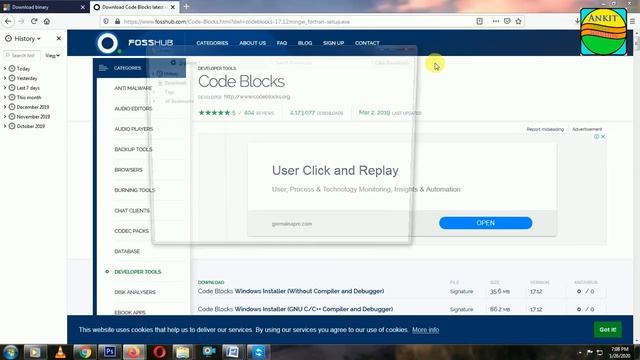The height and width of the screenshot is (360, 640).
Task: Expand Today history entries
Action: pos(5,69)
